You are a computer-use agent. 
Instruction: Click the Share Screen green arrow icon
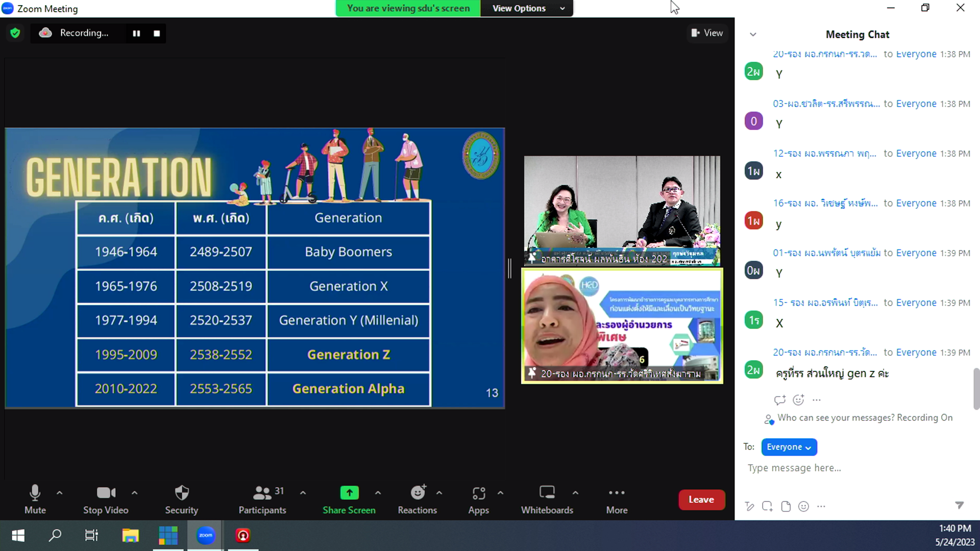(349, 493)
